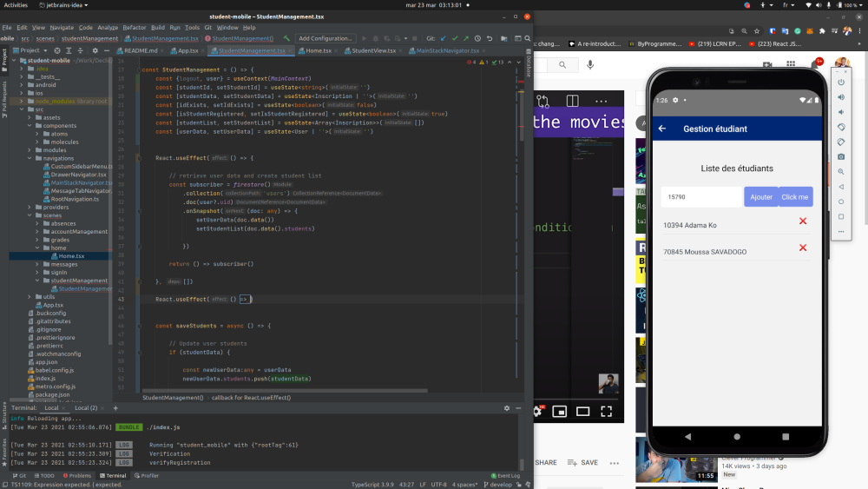The image size is (868, 489).
Task: Toggle YouTube miniplayer mode
Action: tap(561, 411)
